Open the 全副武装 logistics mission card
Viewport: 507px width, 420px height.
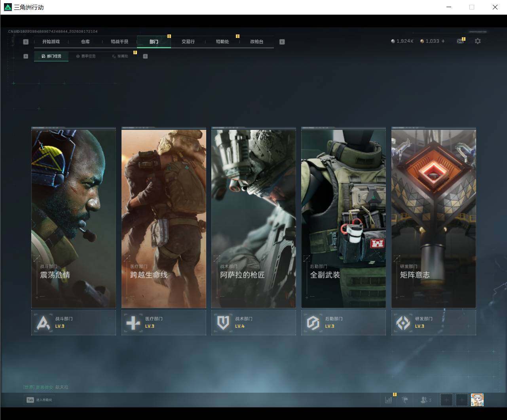point(344,218)
